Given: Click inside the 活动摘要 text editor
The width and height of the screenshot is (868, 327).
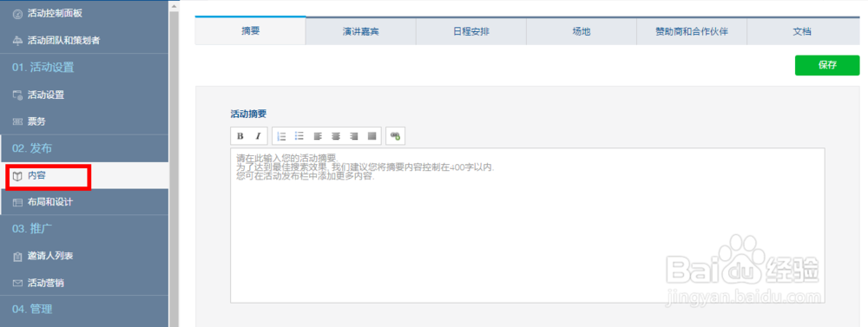Looking at the screenshot, I should (528, 226).
